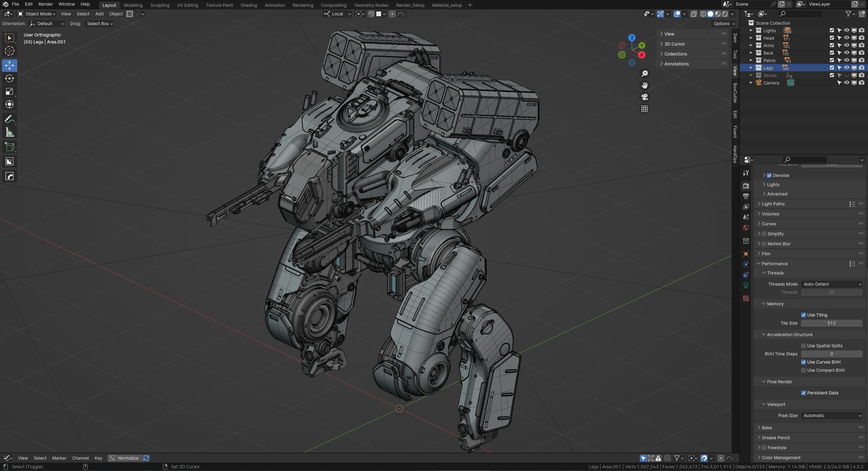Expand the Lights collection in outliner
The width and height of the screenshot is (868, 471).
[x=751, y=30]
